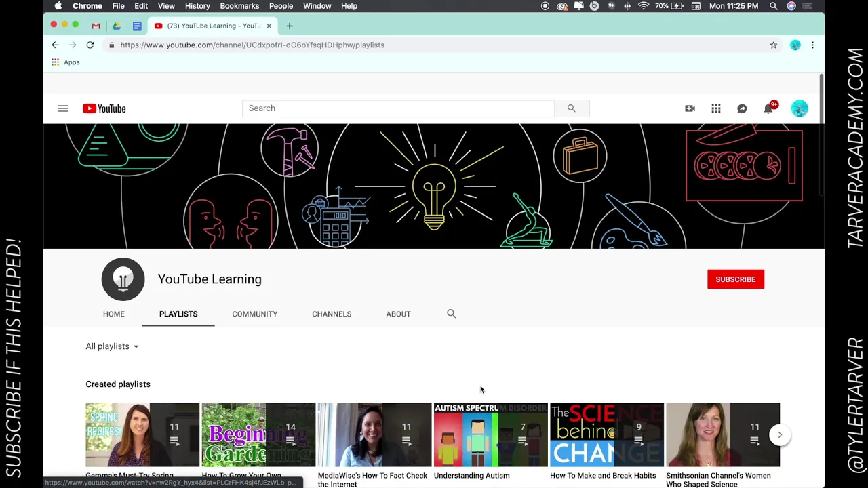868x488 pixels.
Task: Click the search magnifier button
Action: tap(572, 108)
